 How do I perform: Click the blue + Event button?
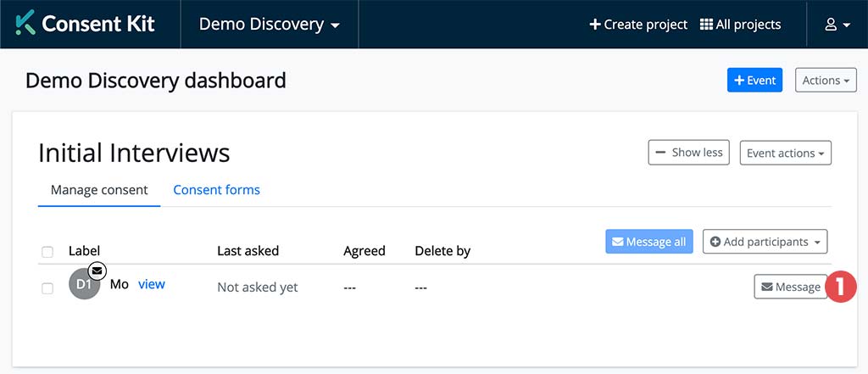pos(754,81)
